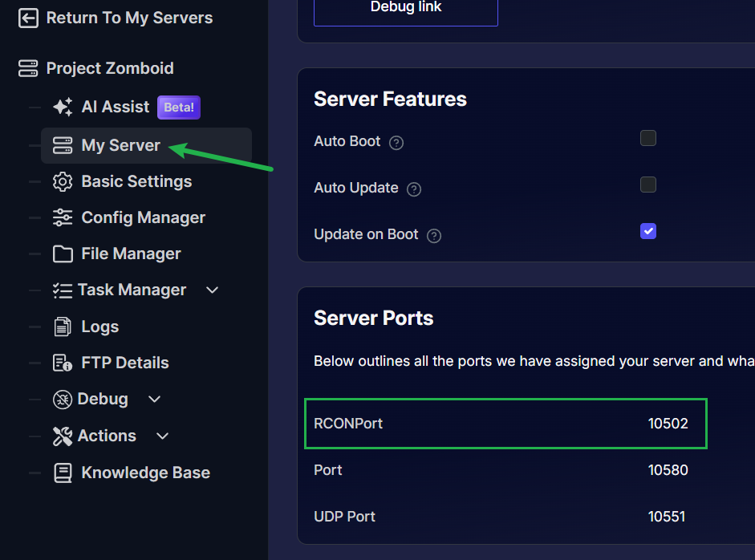Open the Auto Update help tooltip icon
The width and height of the screenshot is (755, 560).
pos(414,189)
